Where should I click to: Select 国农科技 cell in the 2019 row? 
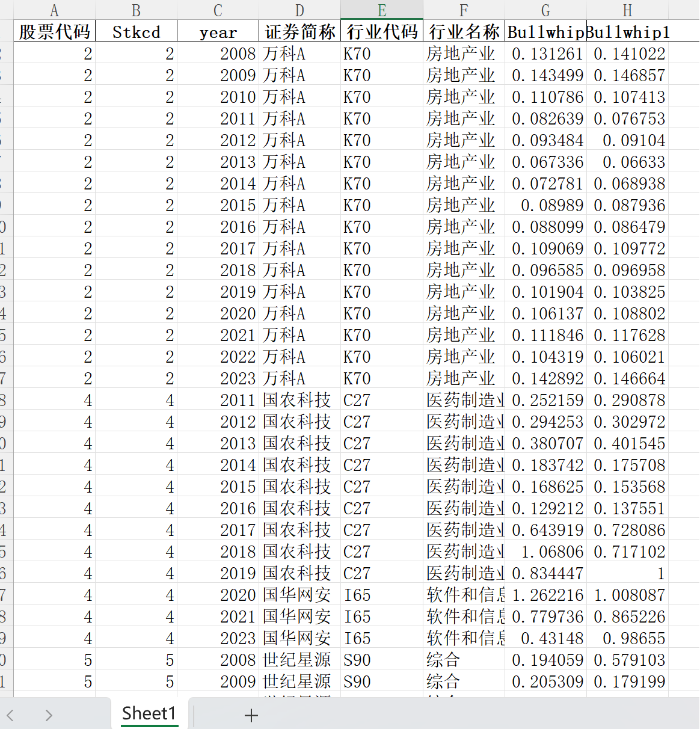[299, 573]
